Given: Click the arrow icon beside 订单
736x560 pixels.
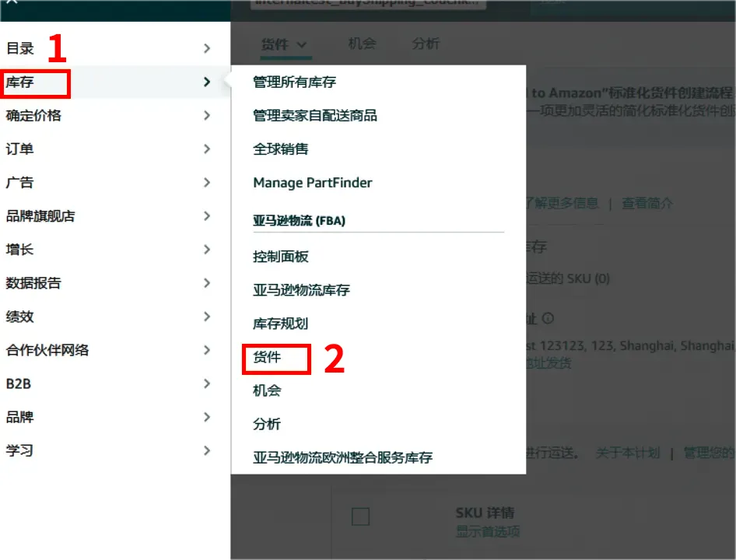Looking at the screenshot, I should 206,149.
